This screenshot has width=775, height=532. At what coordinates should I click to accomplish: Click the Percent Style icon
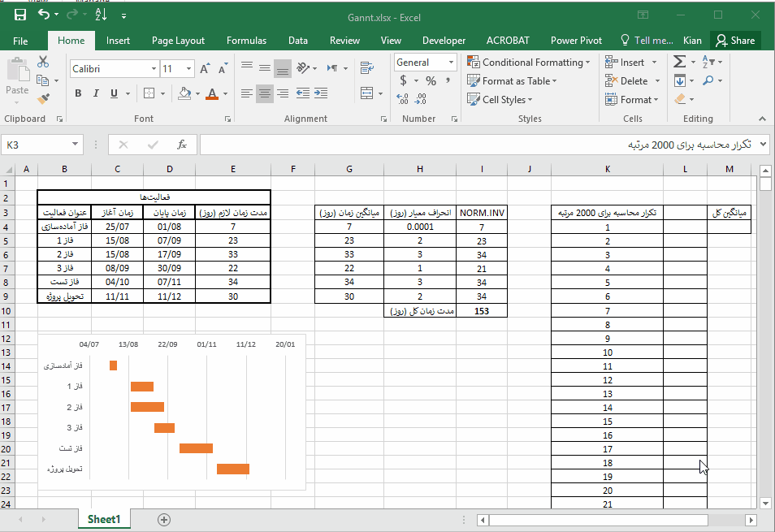(x=431, y=81)
